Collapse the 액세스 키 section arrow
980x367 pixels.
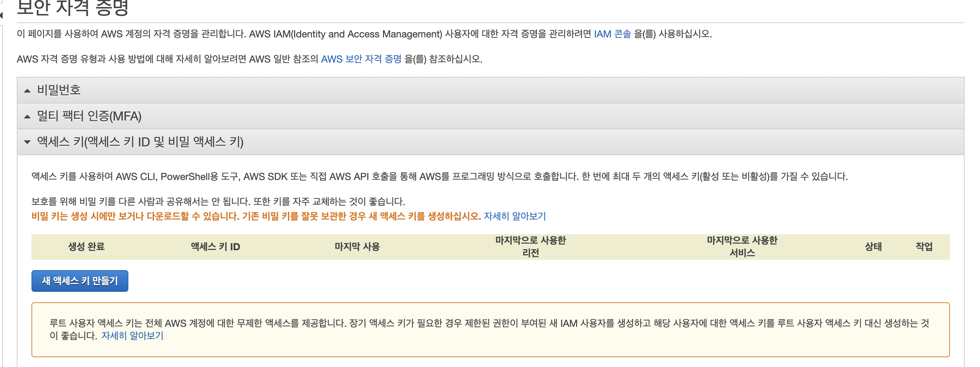[27, 142]
